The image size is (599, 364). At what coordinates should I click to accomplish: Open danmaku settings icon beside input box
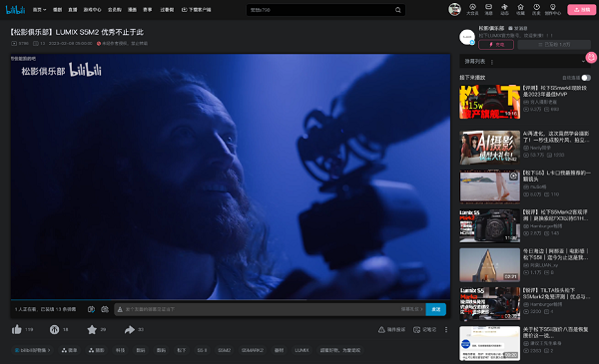(x=105, y=309)
